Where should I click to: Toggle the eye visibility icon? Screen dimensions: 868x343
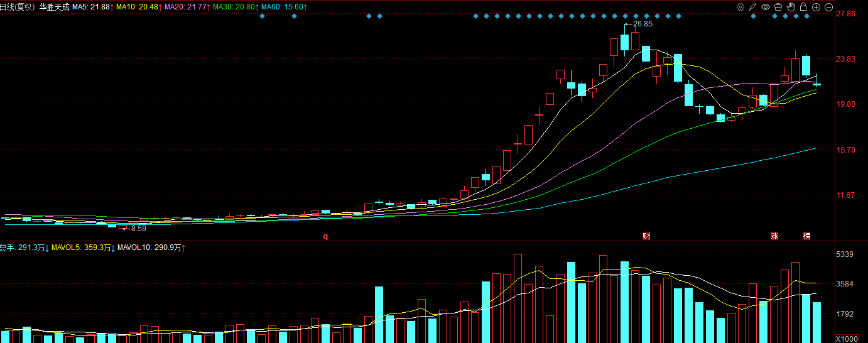tap(765, 7)
